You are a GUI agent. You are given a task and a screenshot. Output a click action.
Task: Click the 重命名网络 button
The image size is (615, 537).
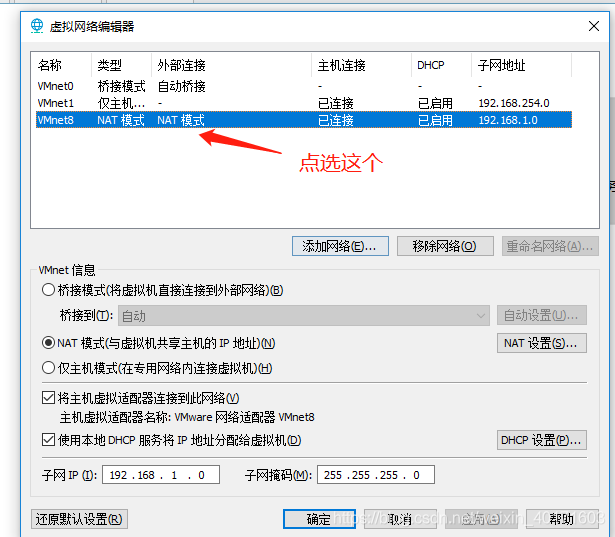point(550,246)
